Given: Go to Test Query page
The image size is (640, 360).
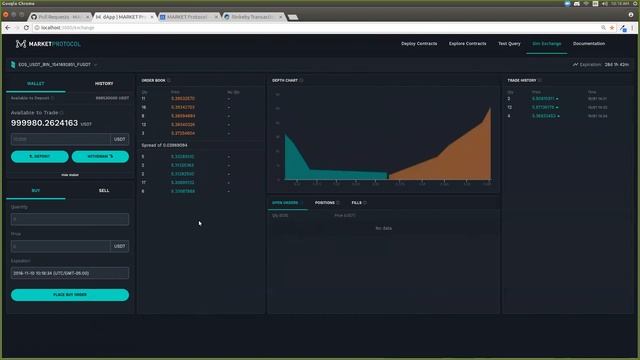Looking at the screenshot, I should [x=509, y=44].
